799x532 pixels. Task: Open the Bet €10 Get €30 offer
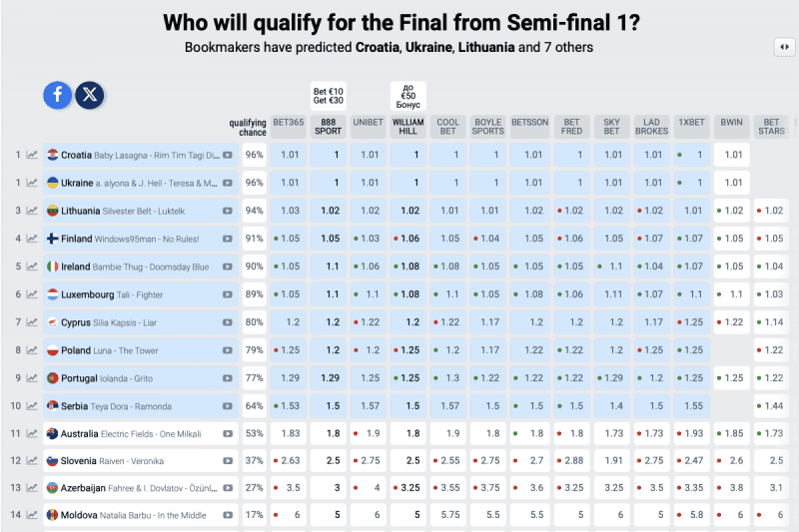click(329, 96)
